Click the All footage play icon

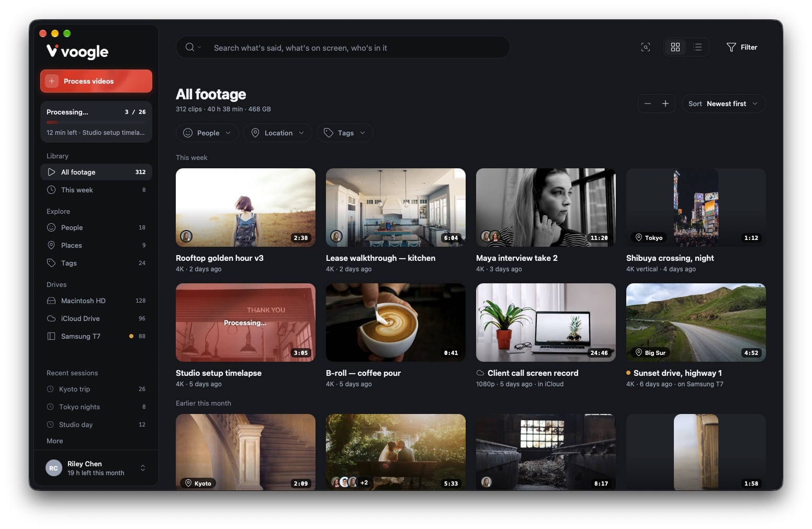pyautogui.click(x=51, y=172)
